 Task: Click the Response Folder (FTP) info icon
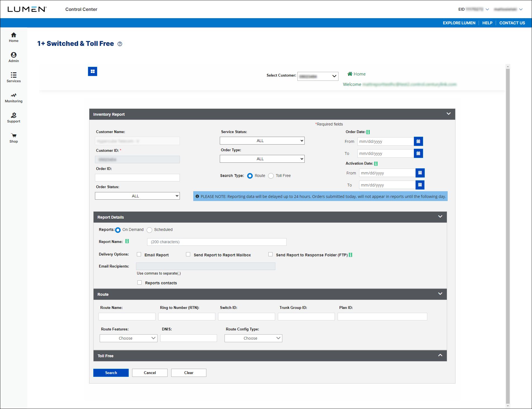coord(350,255)
